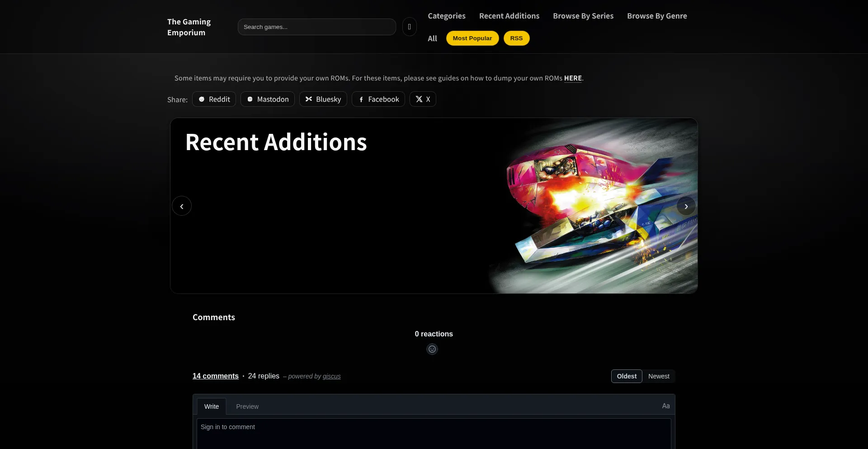Show the Most Popular games

pyautogui.click(x=472, y=38)
